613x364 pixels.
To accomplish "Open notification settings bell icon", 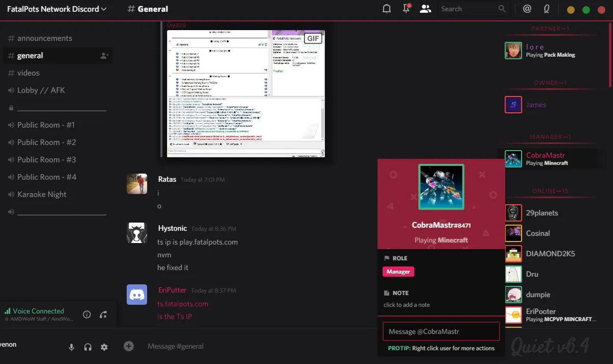I will [387, 9].
